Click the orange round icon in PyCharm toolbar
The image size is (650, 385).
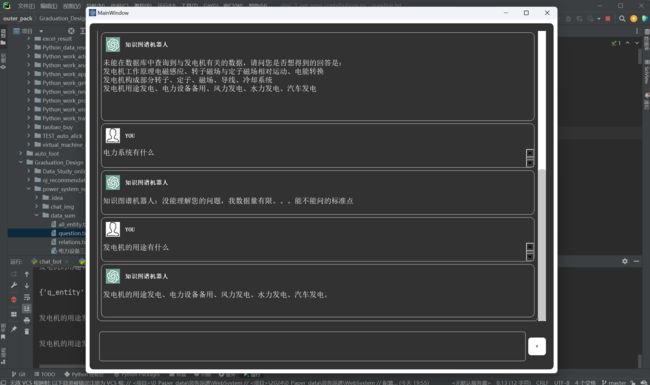(x=633, y=19)
